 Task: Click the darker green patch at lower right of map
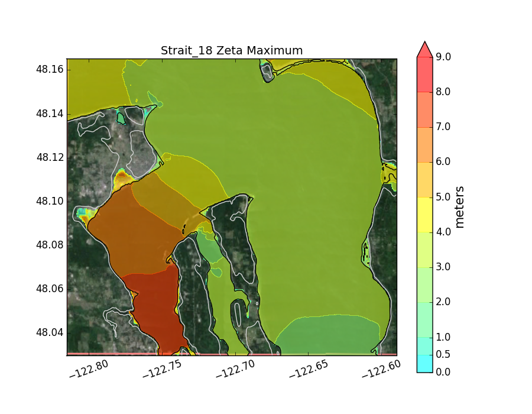(327, 335)
